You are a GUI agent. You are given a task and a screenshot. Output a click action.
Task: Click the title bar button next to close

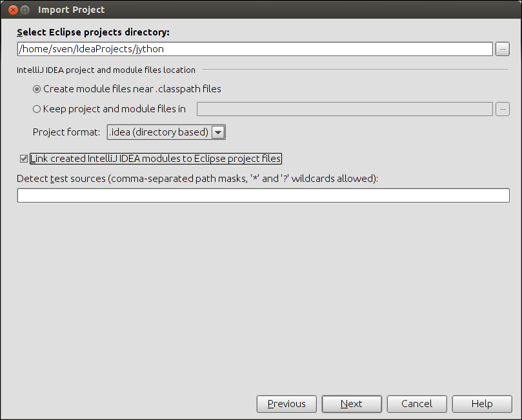click(25, 10)
